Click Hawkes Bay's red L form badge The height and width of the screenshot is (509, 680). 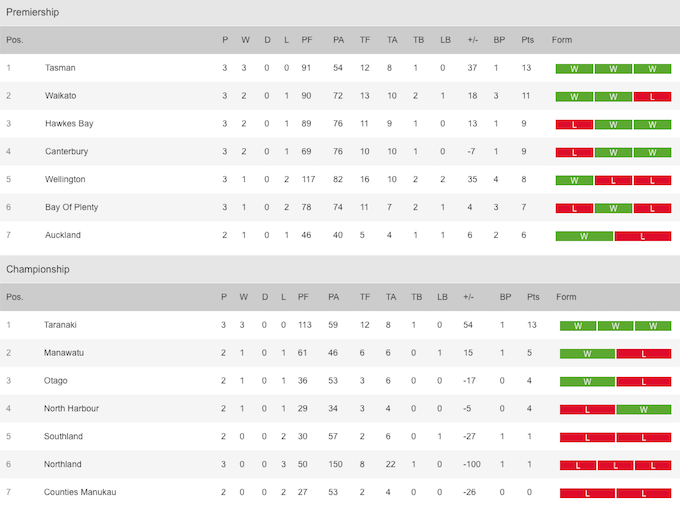(574, 124)
